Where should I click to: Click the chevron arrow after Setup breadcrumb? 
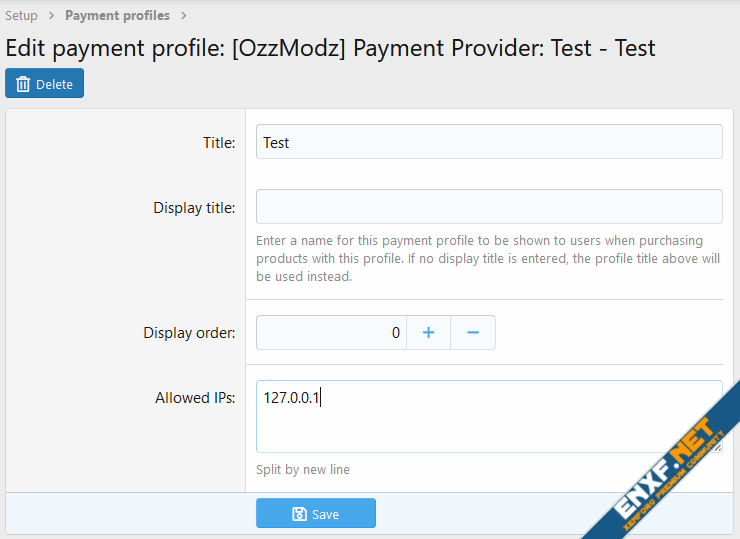(x=51, y=16)
